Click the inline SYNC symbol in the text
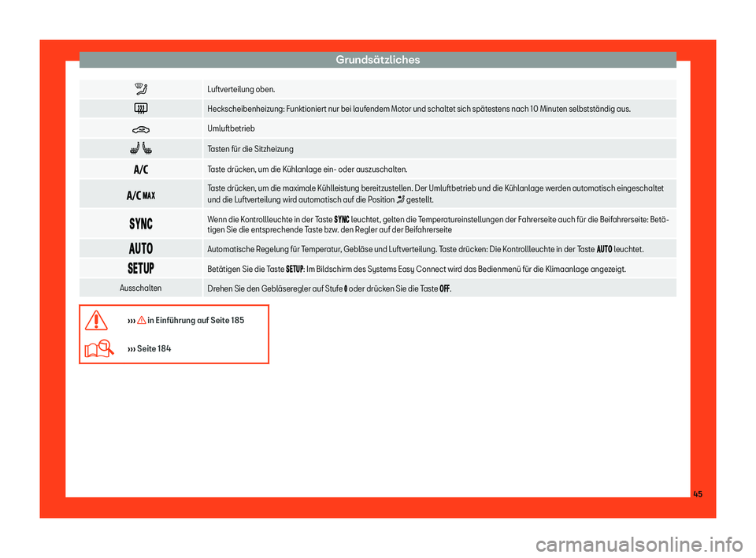Image resolution: width=756 pixels, height=558 pixels. pos(341,220)
